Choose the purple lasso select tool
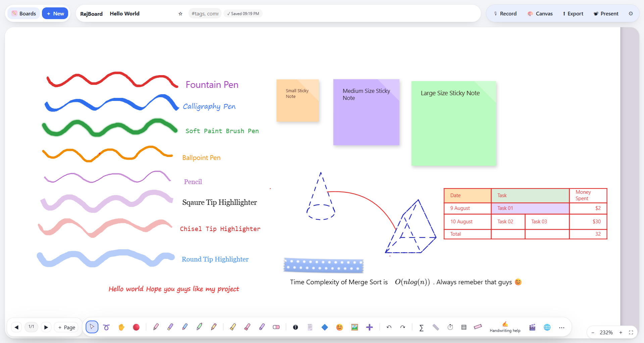Image resolution: width=644 pixels, height=343 pixels. point(106,327)
